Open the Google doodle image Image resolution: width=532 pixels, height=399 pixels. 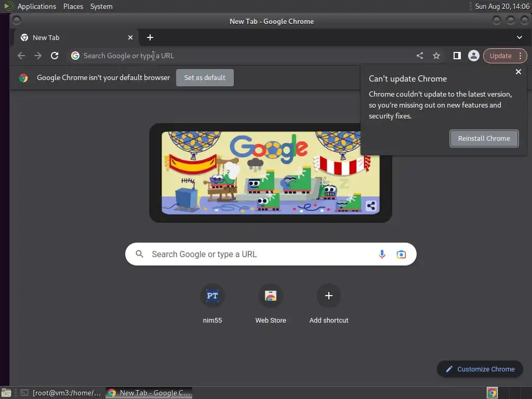pos(270,173)
